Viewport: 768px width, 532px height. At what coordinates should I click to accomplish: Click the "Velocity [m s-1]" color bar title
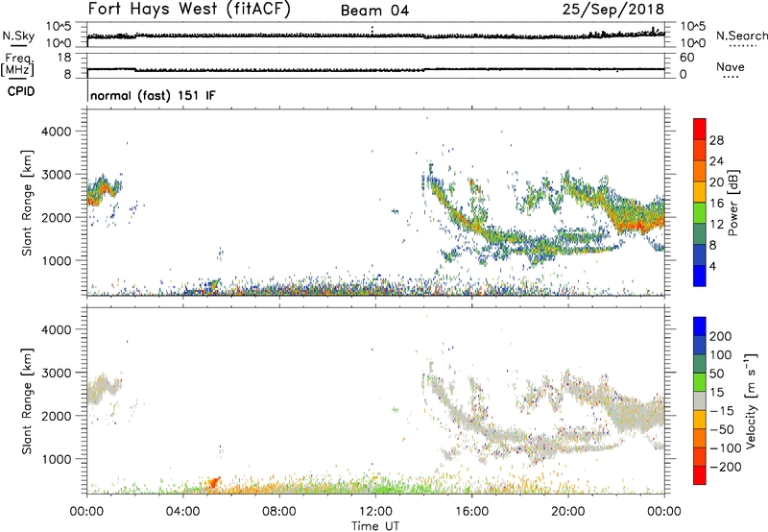tap(751, 400)
